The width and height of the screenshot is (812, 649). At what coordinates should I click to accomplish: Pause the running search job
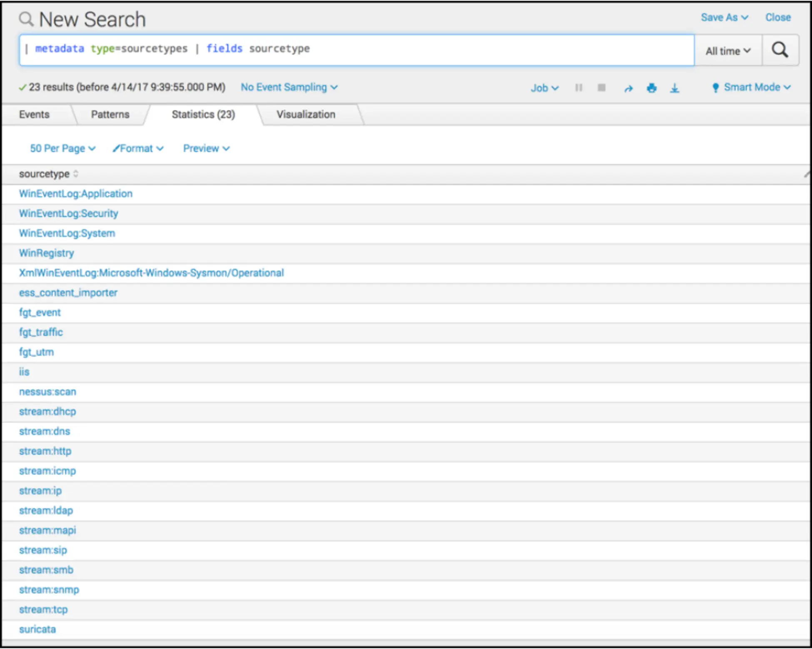pyautogui.click(x=579, y=87)
